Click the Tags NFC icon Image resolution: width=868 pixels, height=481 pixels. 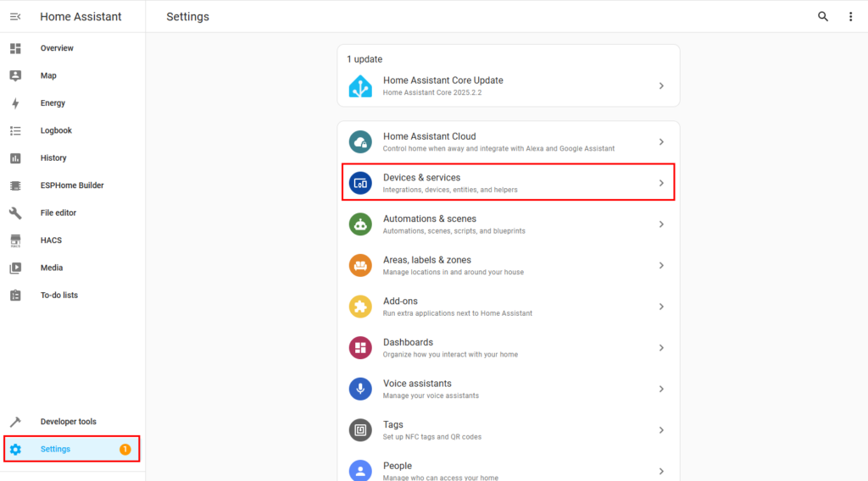360,430
